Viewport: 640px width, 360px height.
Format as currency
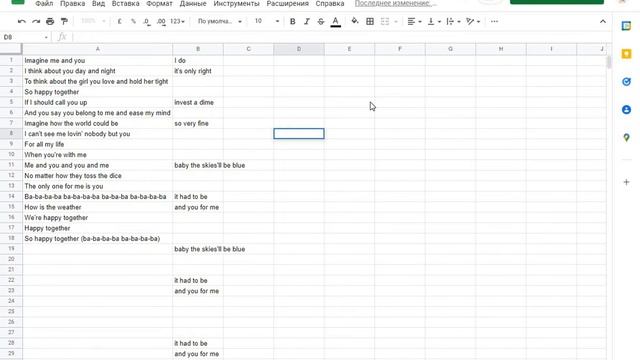coord(120,21)
